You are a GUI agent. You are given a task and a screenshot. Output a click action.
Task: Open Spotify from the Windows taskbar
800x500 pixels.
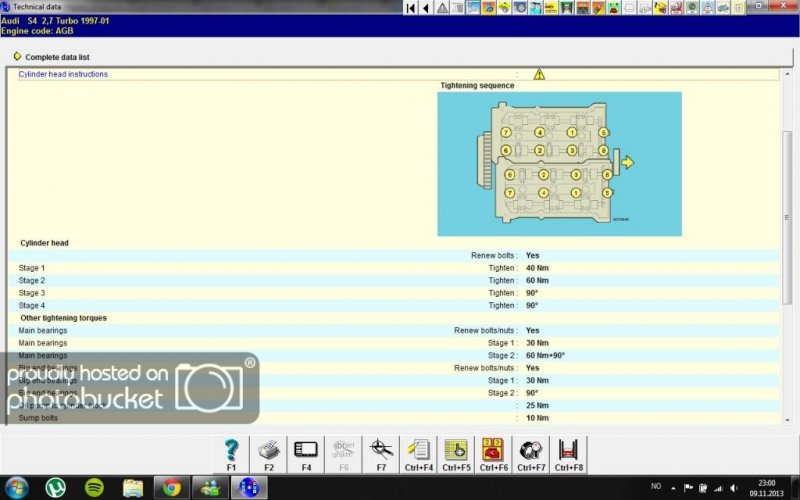95,487
